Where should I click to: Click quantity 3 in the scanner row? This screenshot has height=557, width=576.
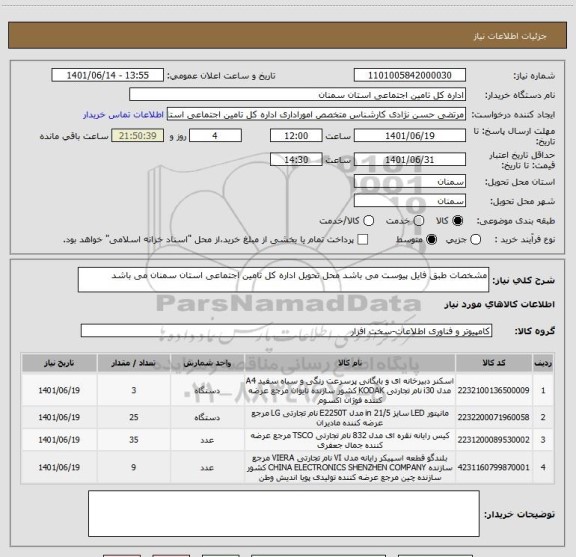click(134, 390)
